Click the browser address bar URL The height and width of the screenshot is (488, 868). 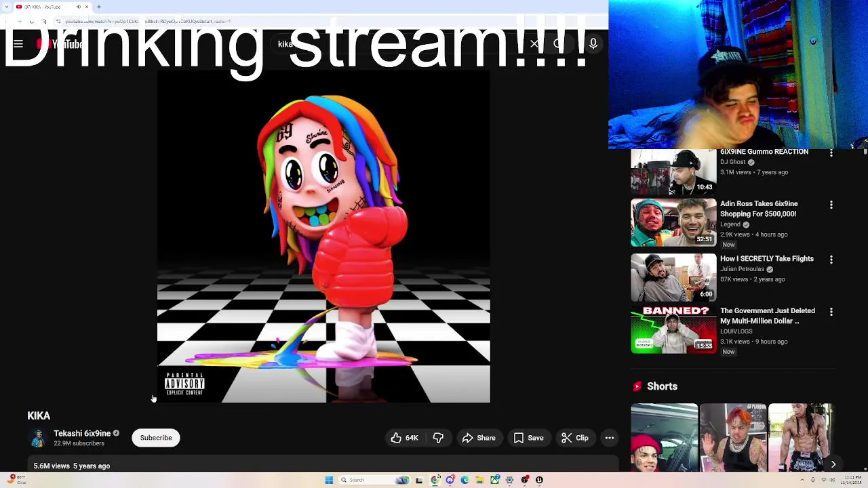(148, 22)
